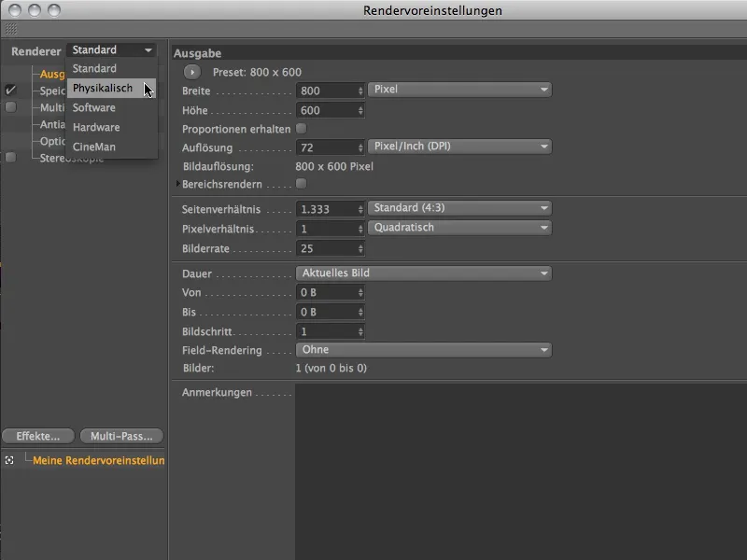Toggle the Speichern checkbox
747x560 pixels.
coord(10,90)
